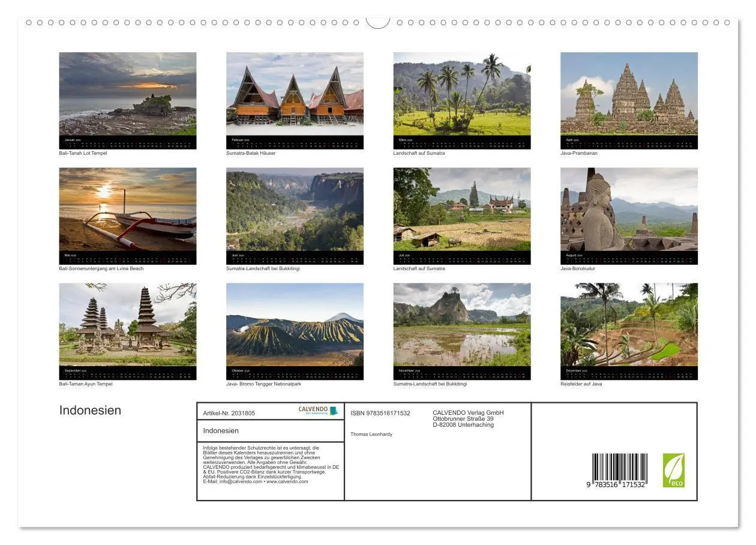Click the caption 'Java-Borobudur'
This screenshot has height=545, width=756.
pyautogui.click(x=578, y=268)
